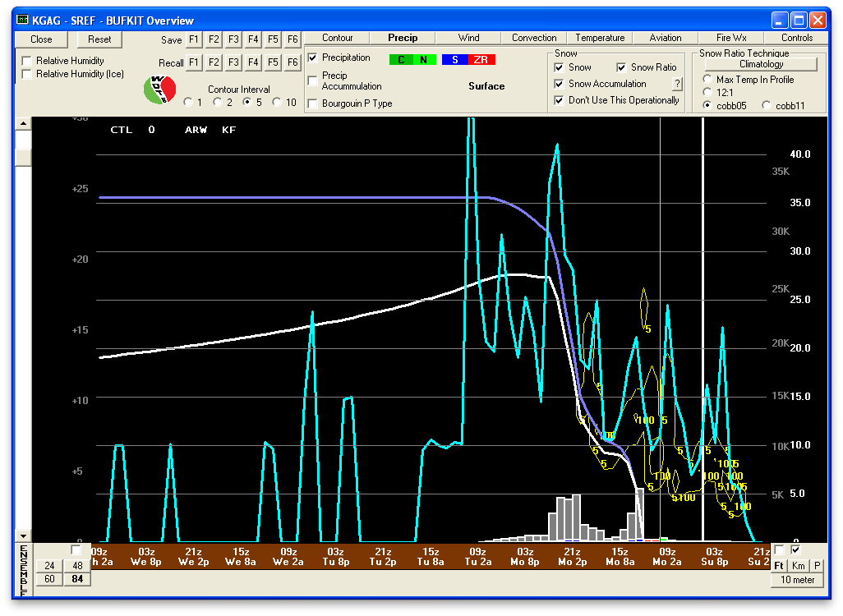Screen dimensions: 843x616
Task: Toggle checked box above the P button
Action: [795, 549]
